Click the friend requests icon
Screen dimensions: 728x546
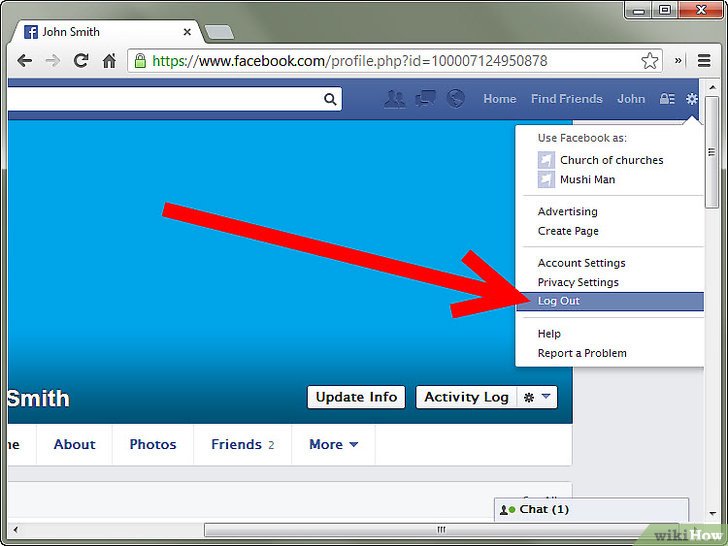point(395,99)
